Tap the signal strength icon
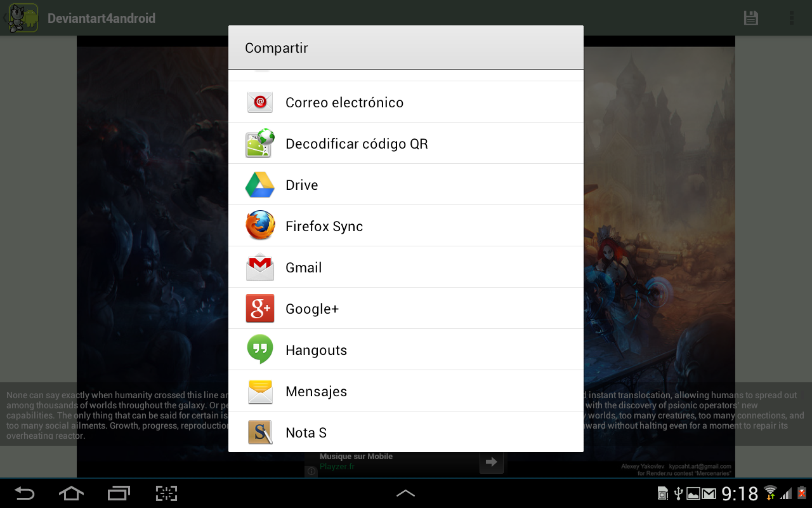 [x=787, y=493]
